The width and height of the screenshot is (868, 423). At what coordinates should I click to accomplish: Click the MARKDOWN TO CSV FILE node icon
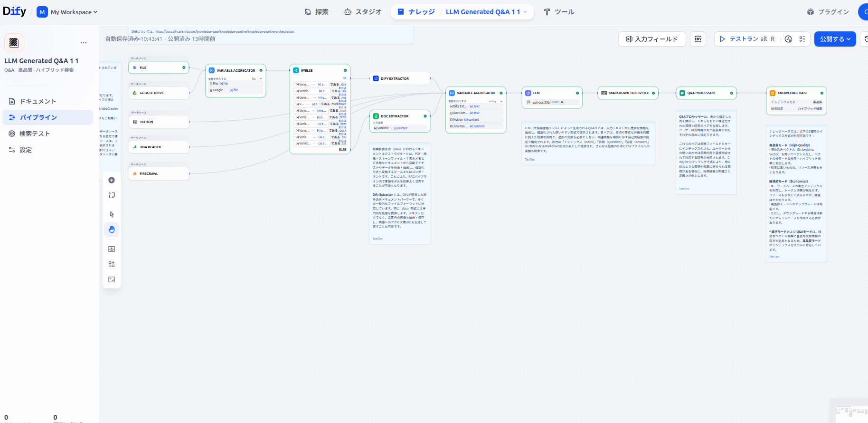pyautogui.click(x=604, y=93)
